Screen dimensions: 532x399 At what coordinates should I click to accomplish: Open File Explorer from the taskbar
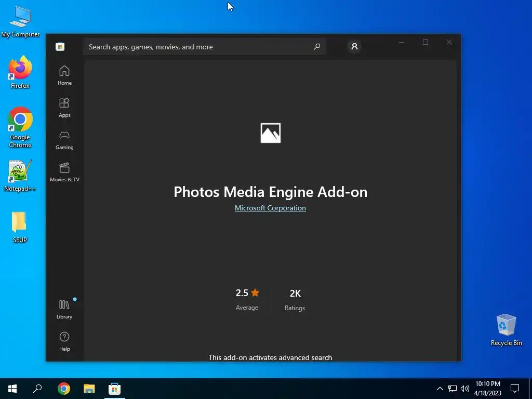point(89,389)
